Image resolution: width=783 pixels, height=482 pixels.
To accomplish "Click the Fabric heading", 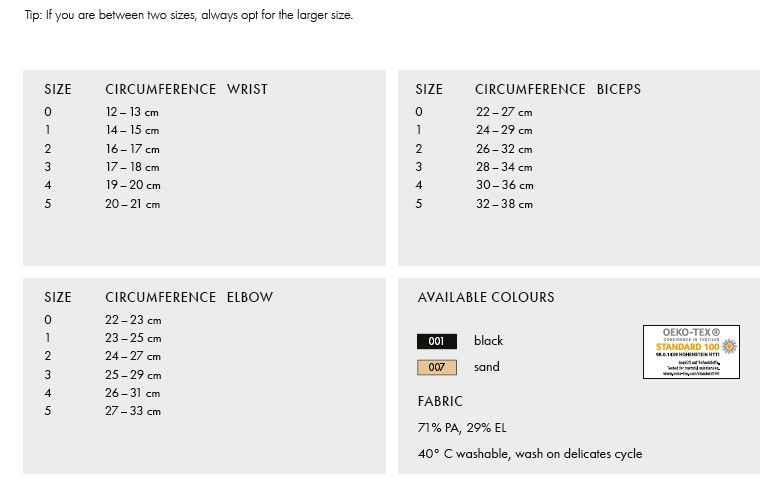I will 440,402.
